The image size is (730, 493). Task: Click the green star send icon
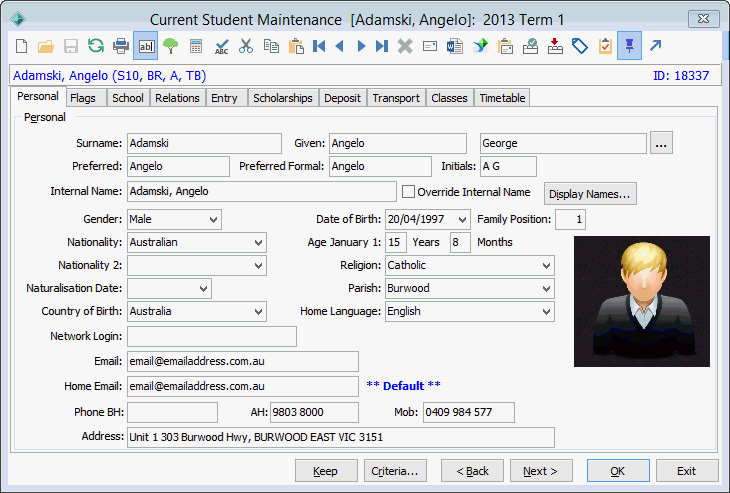pos(480,46)
